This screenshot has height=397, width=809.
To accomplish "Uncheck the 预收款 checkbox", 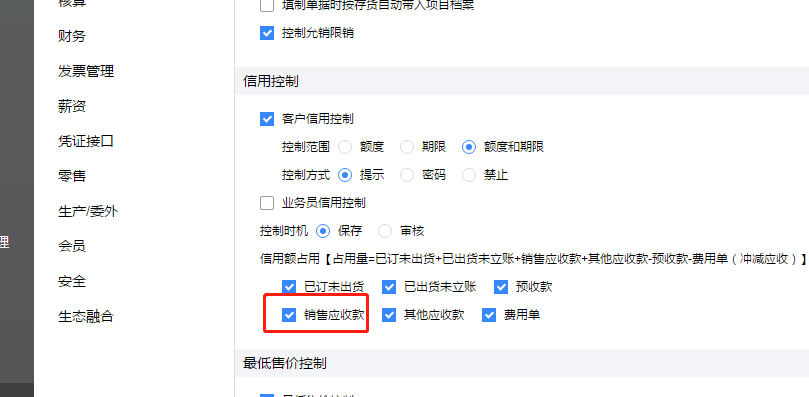I will 501,287.
